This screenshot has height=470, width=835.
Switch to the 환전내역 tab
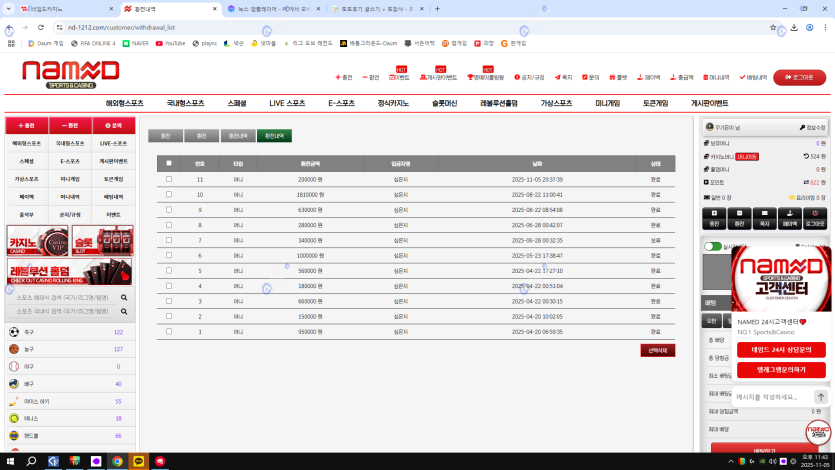click(274, 136)
